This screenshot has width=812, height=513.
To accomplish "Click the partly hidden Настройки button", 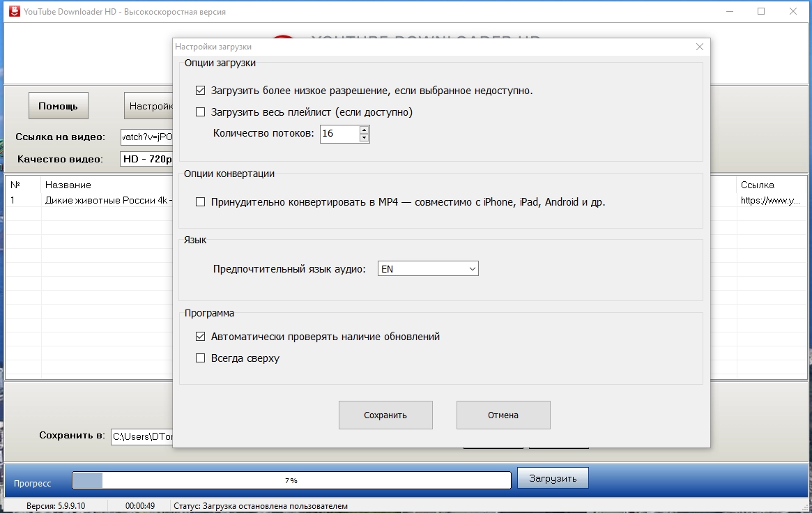I will click(148, 106).
